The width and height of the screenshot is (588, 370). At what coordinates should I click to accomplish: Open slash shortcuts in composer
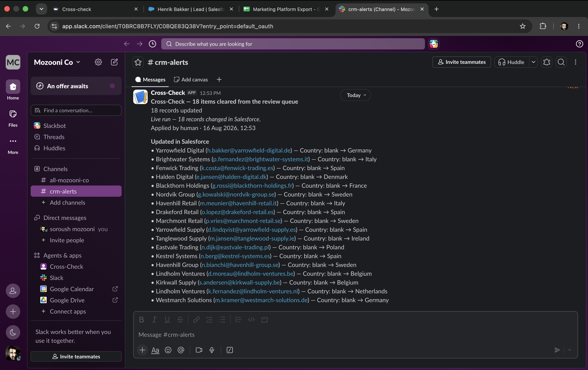(230, 350)
